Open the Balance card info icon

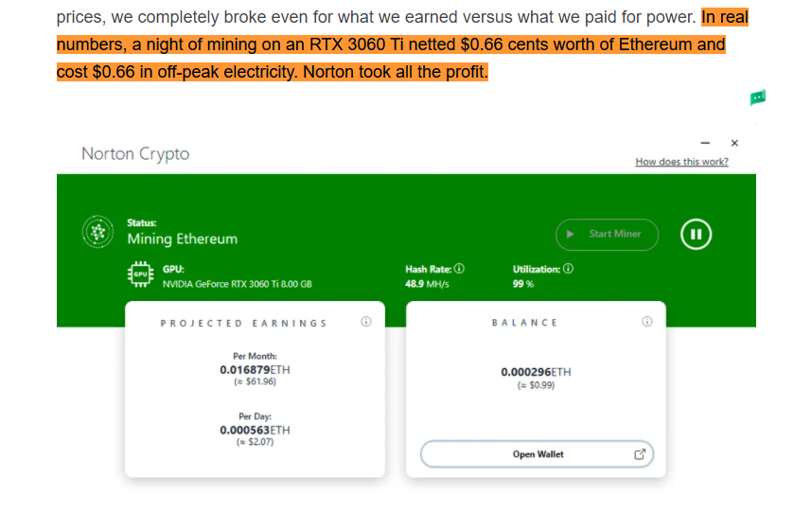pyautogui.click(x=647, y=322)
